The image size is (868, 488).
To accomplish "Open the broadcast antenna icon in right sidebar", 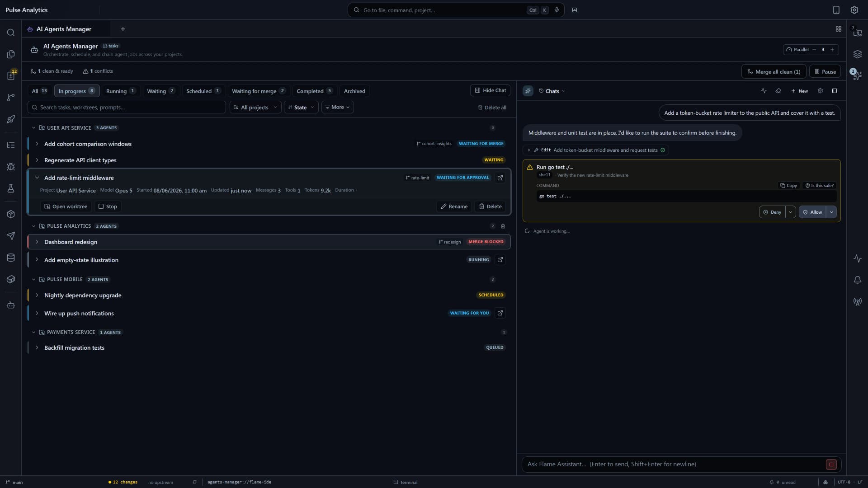I will tap(857, 302).
